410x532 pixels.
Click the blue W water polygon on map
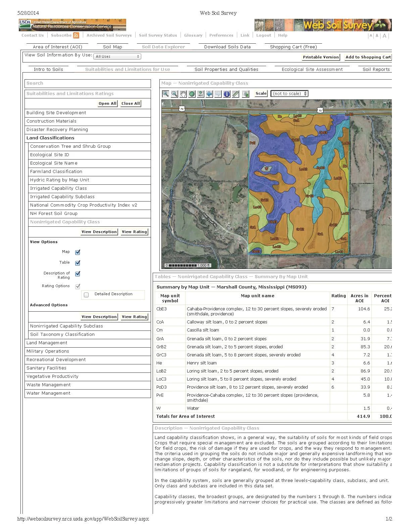point(267,169)
